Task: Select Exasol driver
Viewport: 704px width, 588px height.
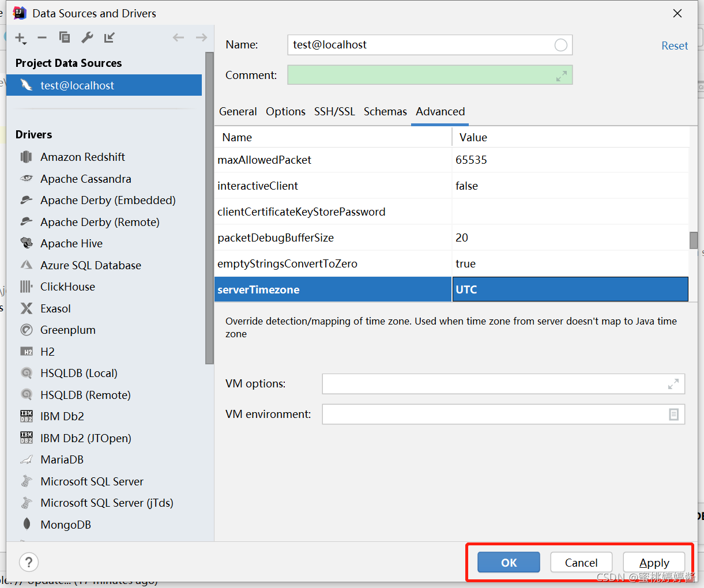Action: [x=55, y=308]
